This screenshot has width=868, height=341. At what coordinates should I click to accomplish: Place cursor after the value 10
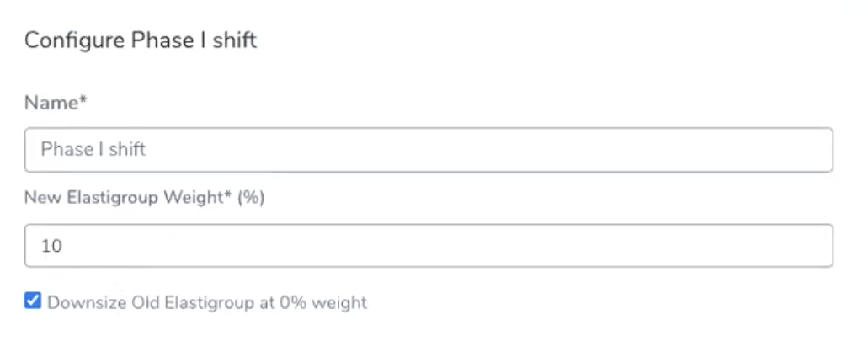64,246
